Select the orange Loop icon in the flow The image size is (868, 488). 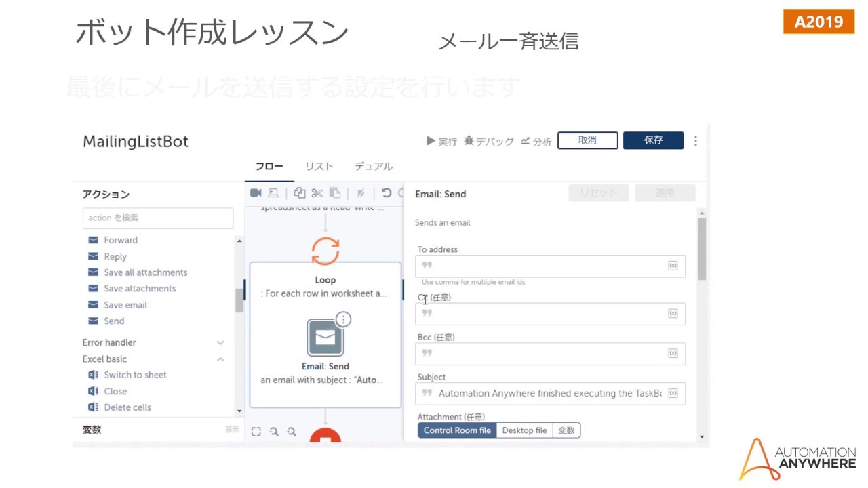(325, 250)
